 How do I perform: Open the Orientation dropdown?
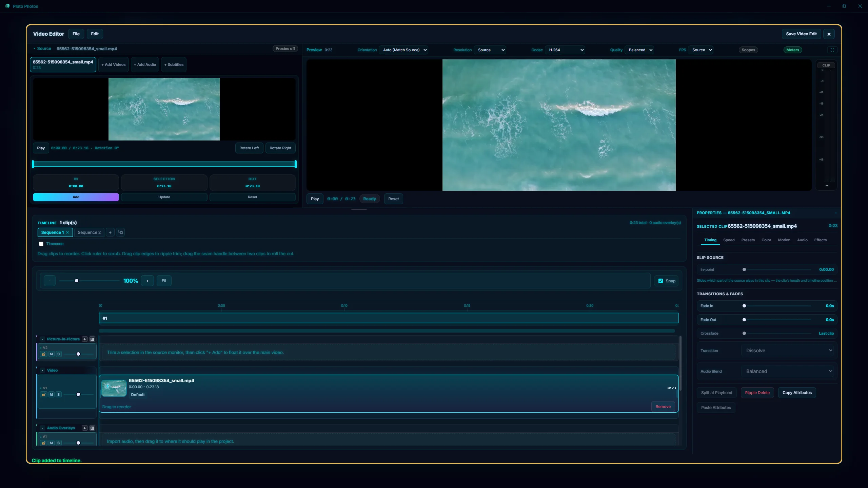[403, 50]
